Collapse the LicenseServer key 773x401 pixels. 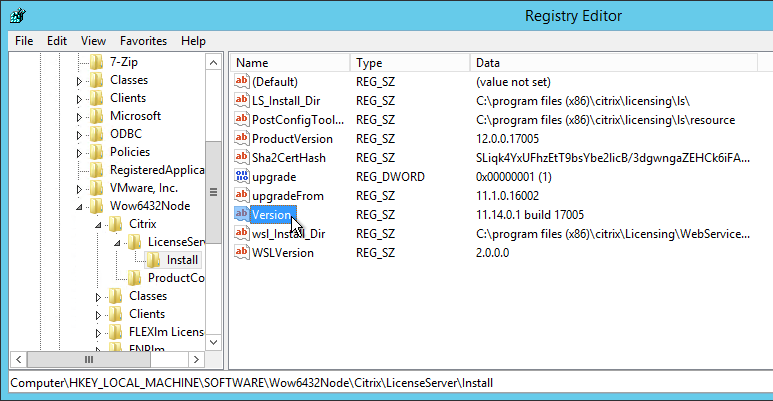[x=117, y=243]
